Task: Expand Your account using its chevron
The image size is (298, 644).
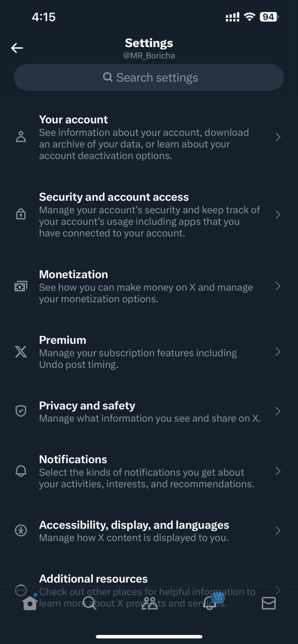Action: pyautogui.click(x=278, y=137)
